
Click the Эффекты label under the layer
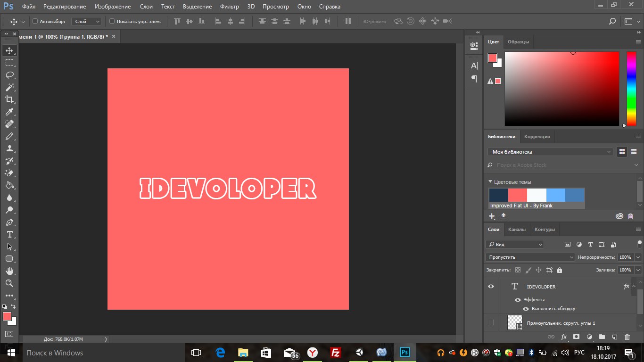[x=534, y=300]
